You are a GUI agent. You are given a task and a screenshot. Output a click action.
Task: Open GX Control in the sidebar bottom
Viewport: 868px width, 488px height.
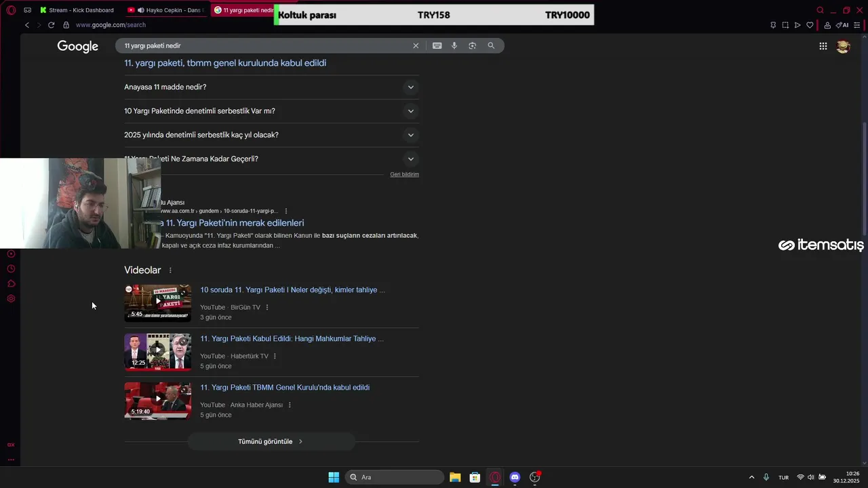(x=11, y=445)
